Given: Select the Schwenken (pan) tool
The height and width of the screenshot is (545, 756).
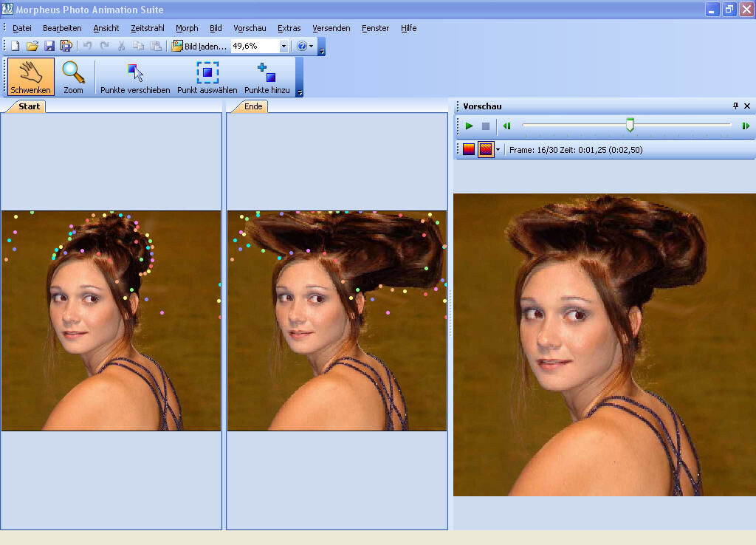Looking at the screenshot, I should [30, 76].
